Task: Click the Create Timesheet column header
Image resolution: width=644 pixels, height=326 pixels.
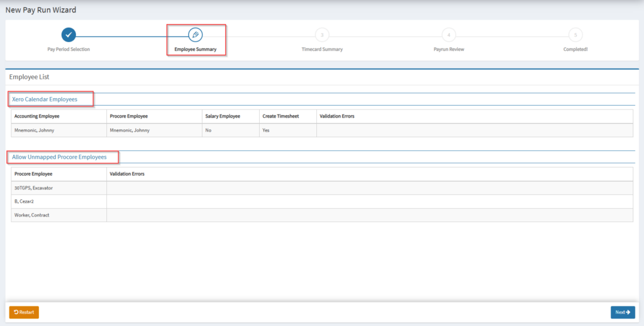Action: click(282, 116)
